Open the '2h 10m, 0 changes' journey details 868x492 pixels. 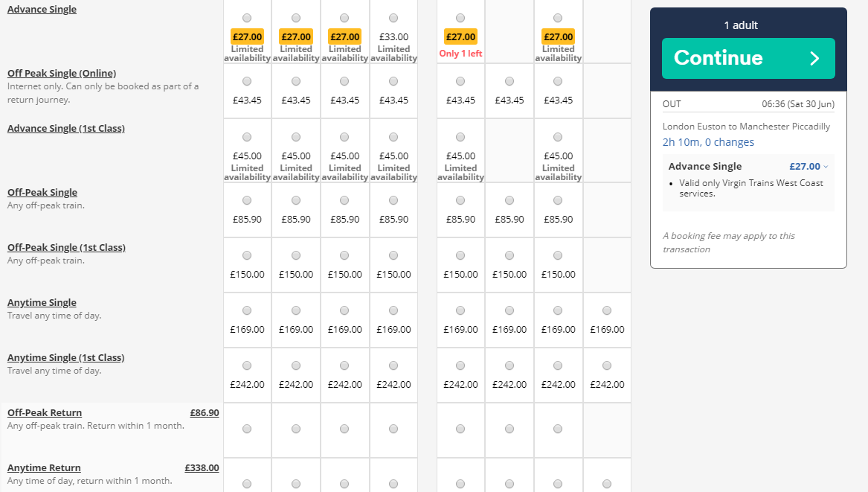708,142
